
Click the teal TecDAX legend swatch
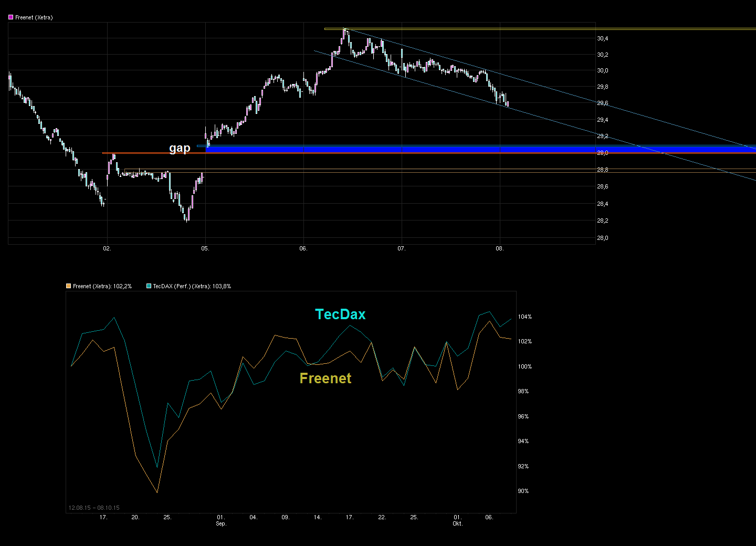pos(149,286)
